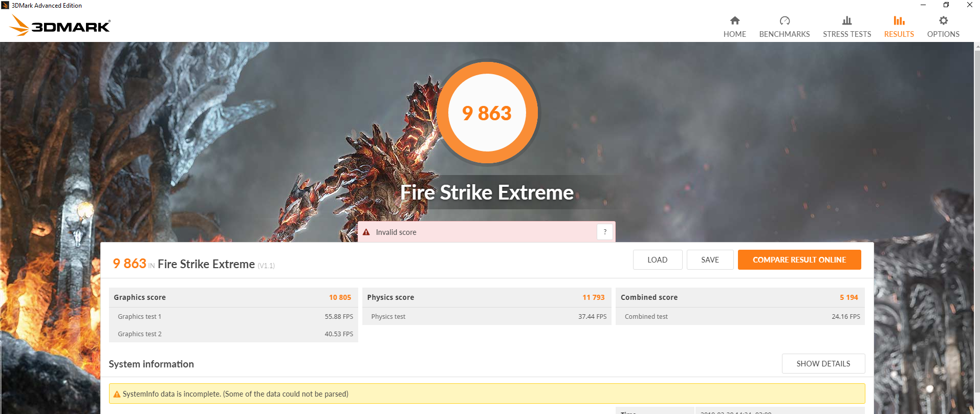The image size is (980, 414).
Task: Click the Invalid score warning triangle icon
Action: (366, 232)
